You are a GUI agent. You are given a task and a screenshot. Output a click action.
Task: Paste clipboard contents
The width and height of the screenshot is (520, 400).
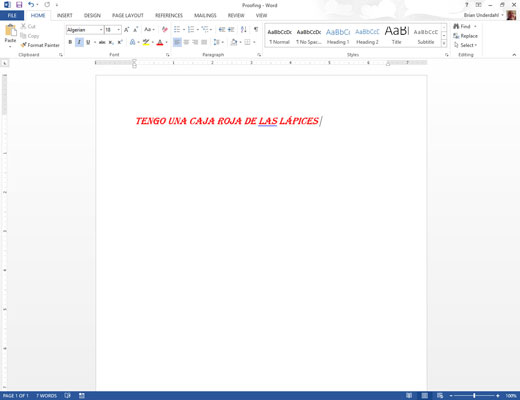pyautogui.click(x=10, y=35)
